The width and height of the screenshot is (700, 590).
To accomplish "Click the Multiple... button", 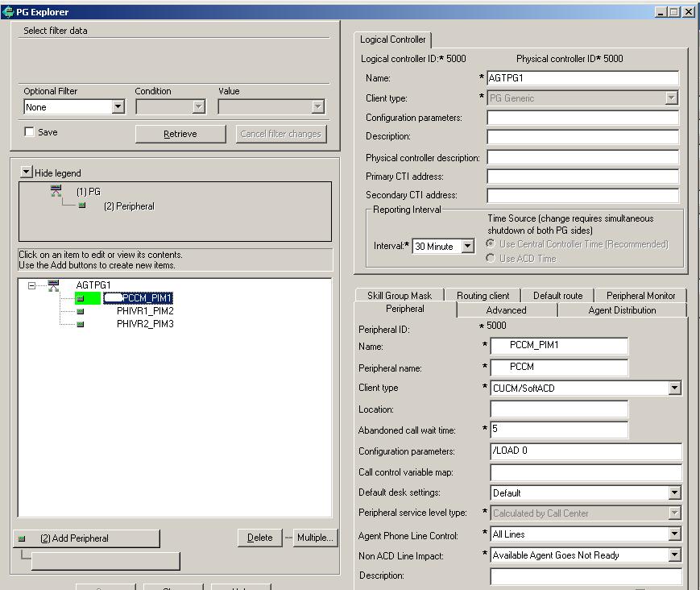I will [x=315, y=538].
